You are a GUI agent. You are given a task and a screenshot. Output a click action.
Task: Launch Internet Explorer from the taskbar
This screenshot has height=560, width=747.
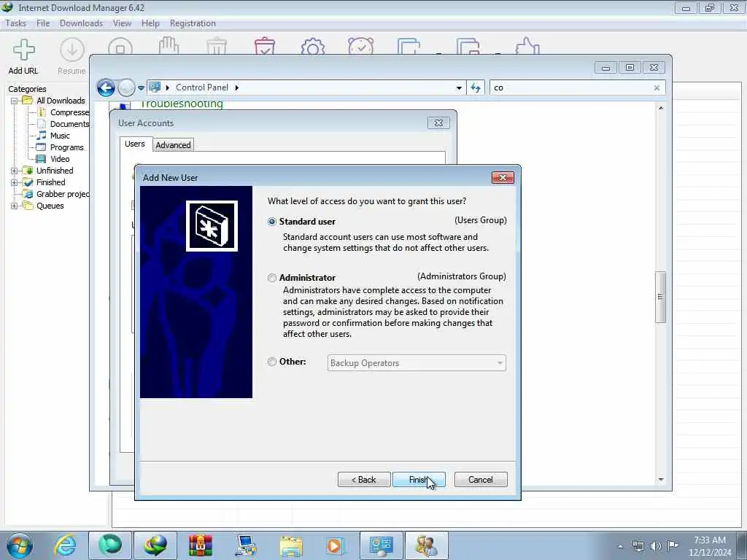(65, 545)
